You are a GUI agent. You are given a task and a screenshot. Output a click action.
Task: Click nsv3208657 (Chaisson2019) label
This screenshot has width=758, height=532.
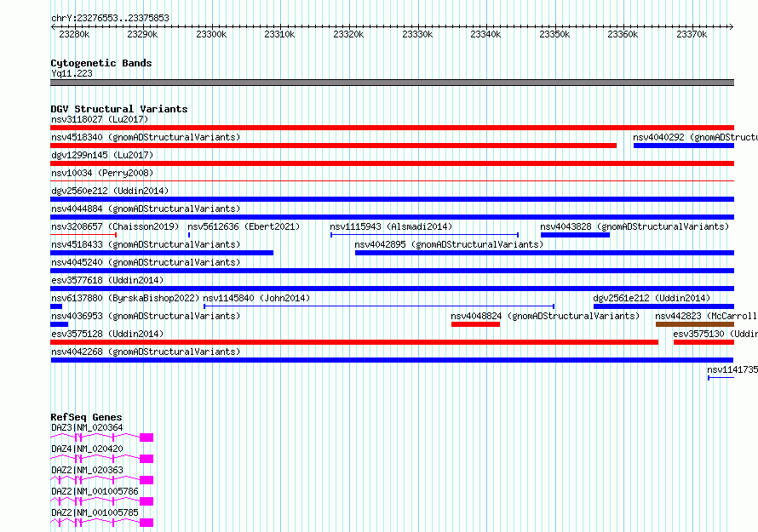(x=115, y=226)
